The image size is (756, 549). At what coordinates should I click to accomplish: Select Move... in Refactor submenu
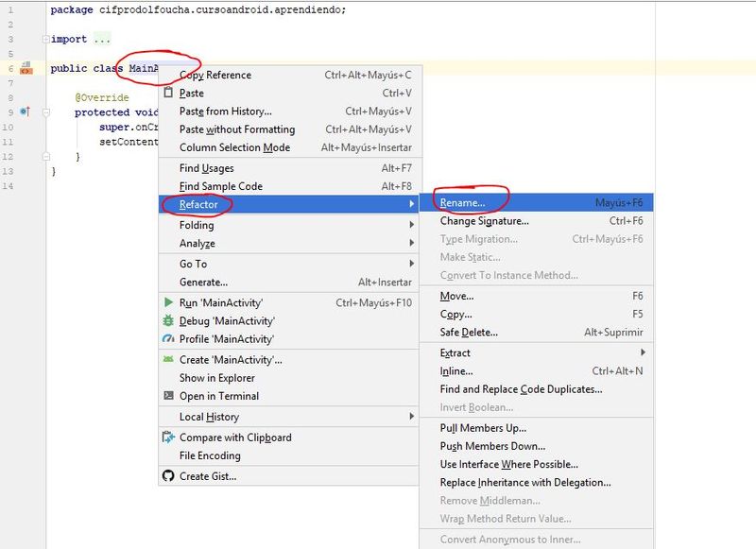click(537, 296)
